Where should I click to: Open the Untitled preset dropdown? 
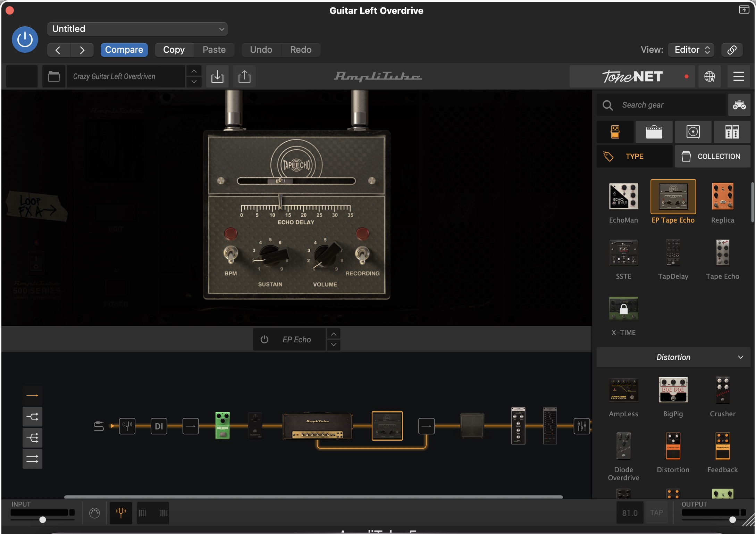(137, 29)
